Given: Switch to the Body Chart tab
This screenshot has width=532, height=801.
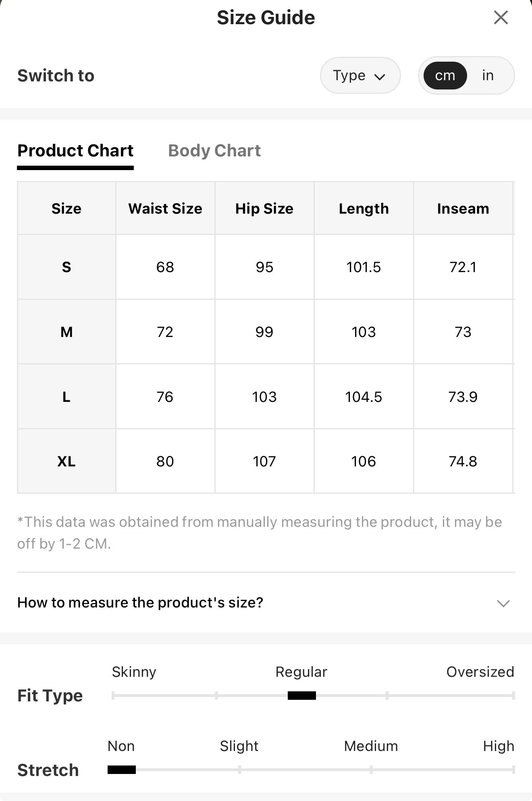Looking at the screenshot, I should point(214,151).
